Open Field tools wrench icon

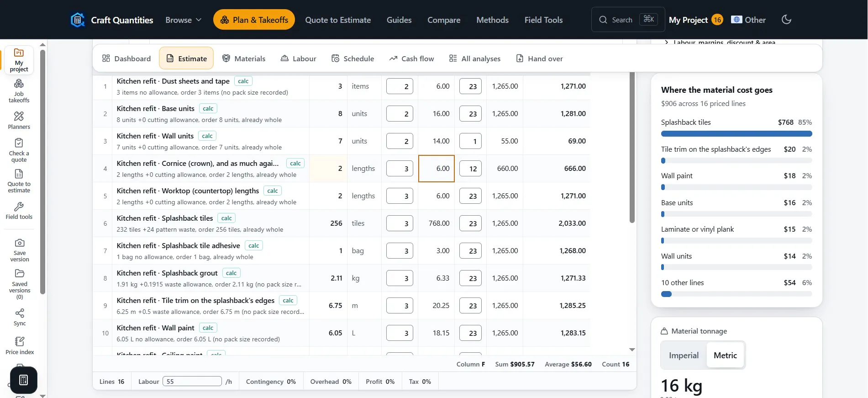(19, 211)
